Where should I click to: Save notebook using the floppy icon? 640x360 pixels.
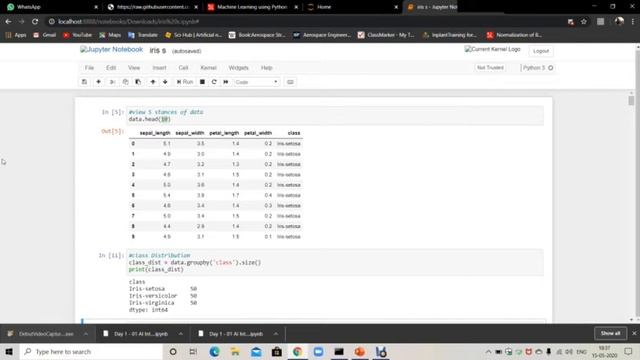click(x=84, y=82)
